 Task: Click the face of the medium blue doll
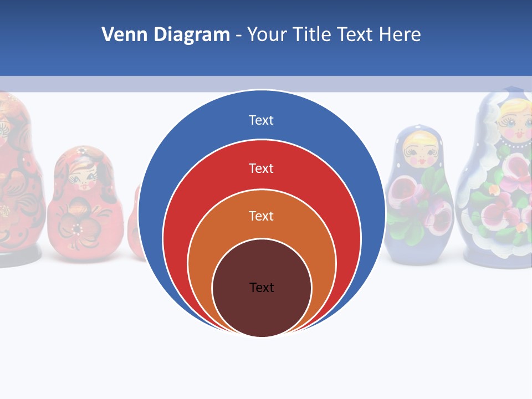tap(420, 151)
